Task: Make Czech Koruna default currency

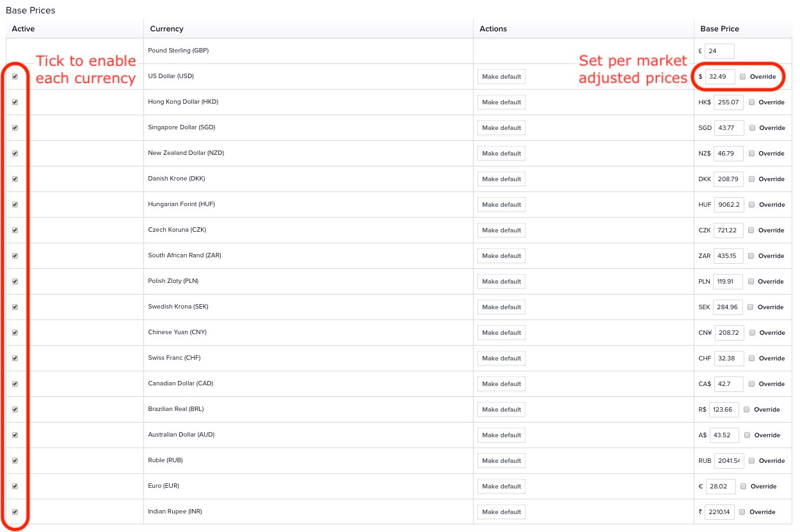Action: [502, 230]
